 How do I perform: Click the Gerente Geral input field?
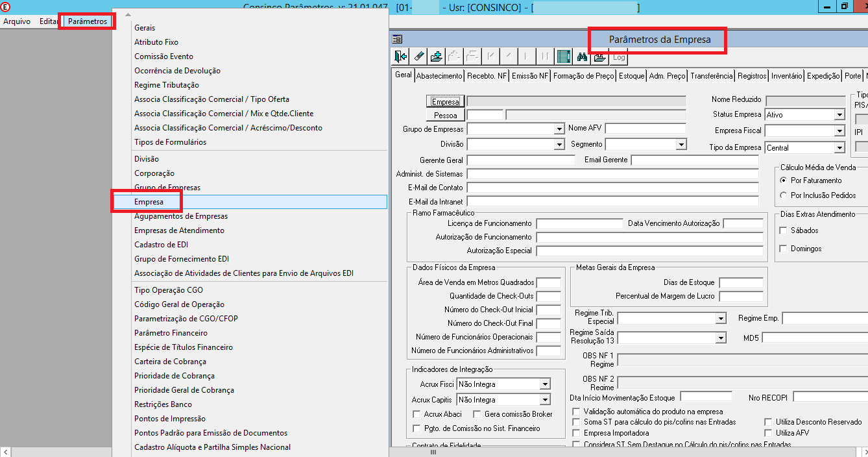(521, 160)
